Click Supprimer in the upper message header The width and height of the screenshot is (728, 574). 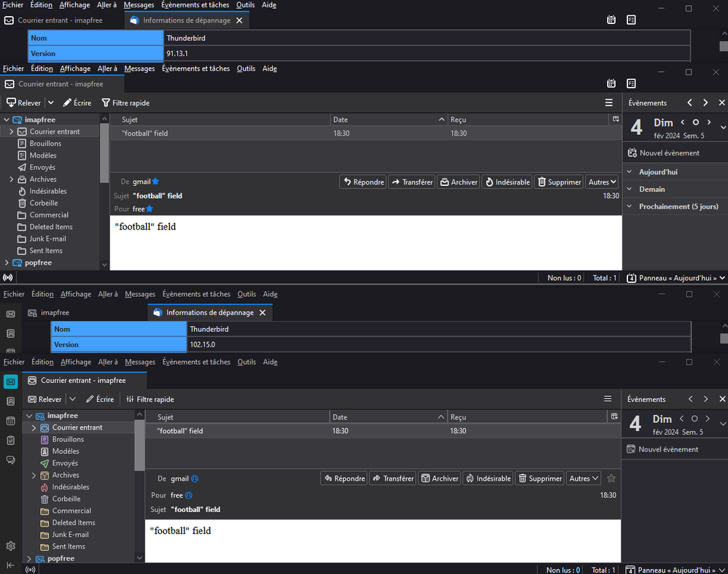point(559,182)
